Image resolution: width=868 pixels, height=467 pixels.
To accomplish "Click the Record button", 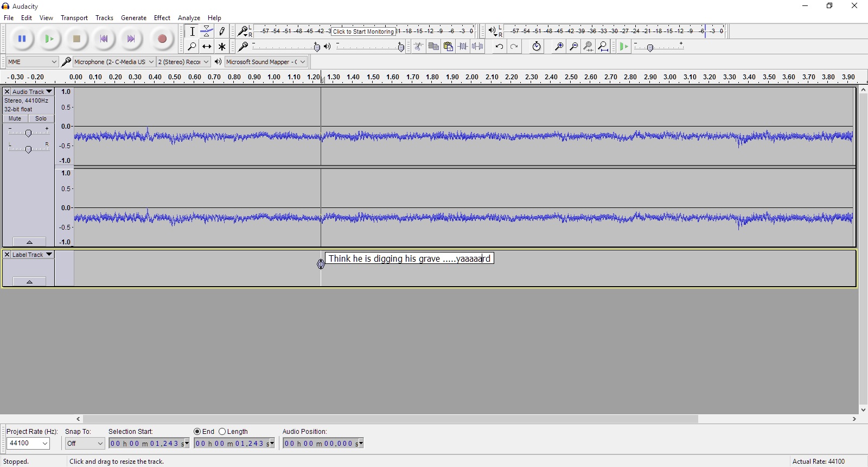I will click(162, 39).
